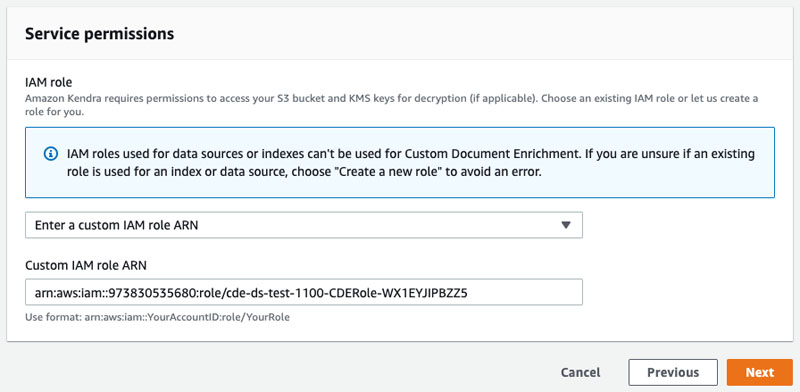Click the Next button

point(760,373)
